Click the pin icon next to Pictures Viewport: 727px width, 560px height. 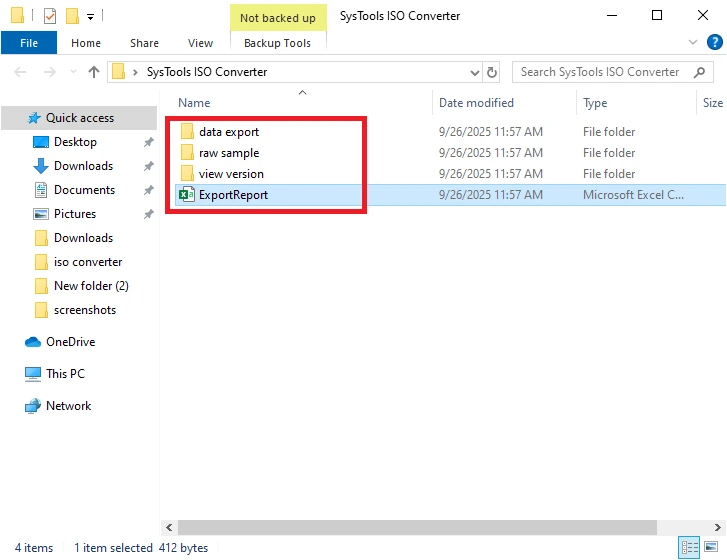point(148,214)
